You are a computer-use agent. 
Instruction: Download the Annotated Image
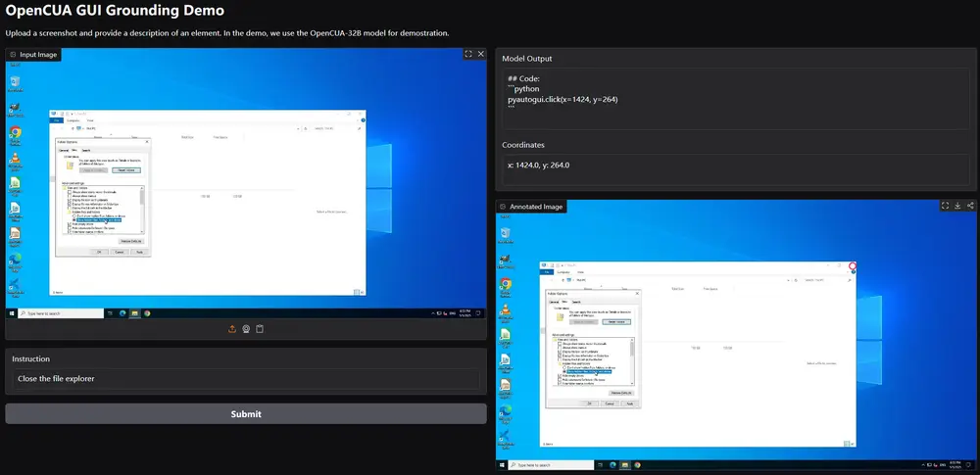pyautogui.click(x=957, y=206)
